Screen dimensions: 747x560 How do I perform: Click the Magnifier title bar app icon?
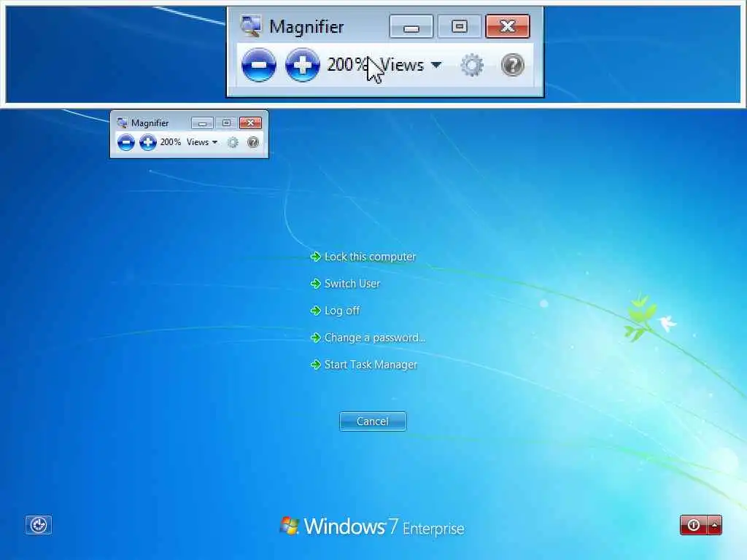[122, 122]
